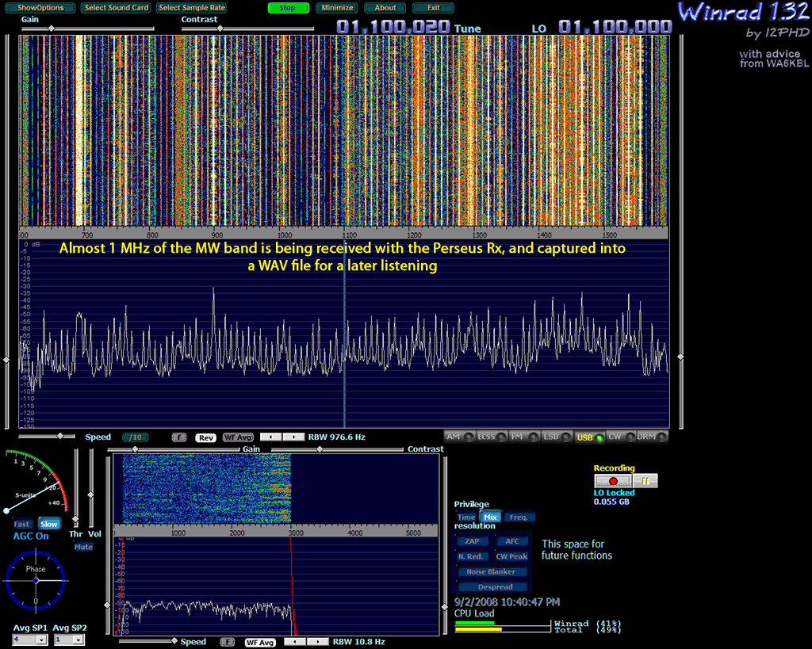Toggle the AFC function

click(x=511, y=541)
